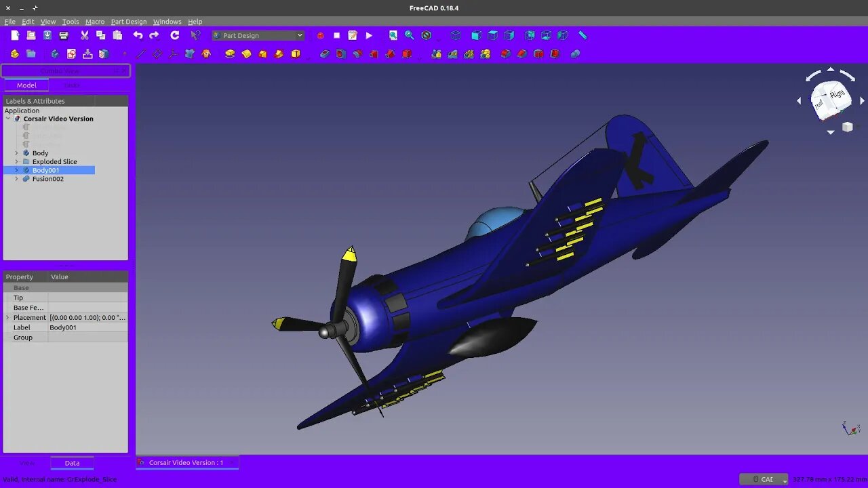Viewport: 868px width, 488px height.
Task: Click the Create body icon
Action: pos(55,54)
